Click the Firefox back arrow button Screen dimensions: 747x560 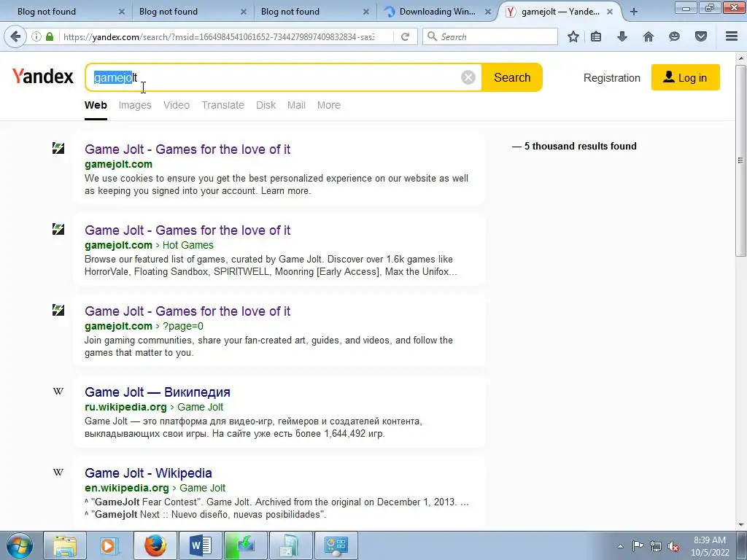pyautogui.click(x=16, y=36)
